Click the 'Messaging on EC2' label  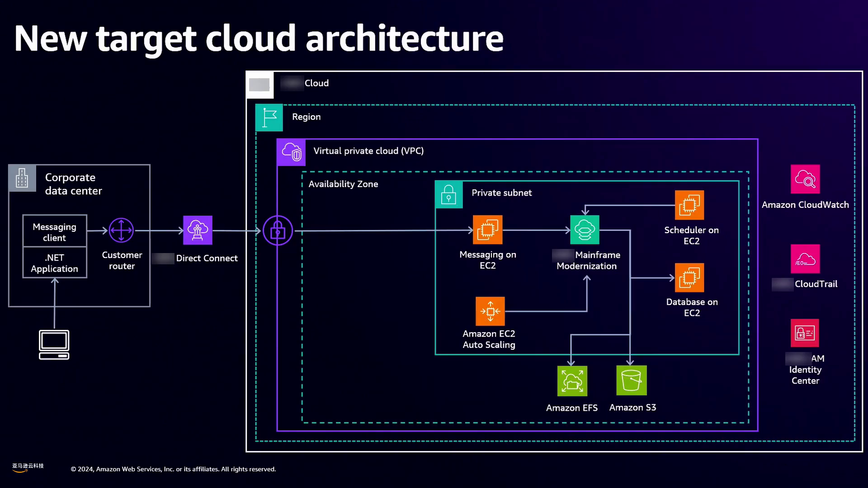click(x=488, y=260)
